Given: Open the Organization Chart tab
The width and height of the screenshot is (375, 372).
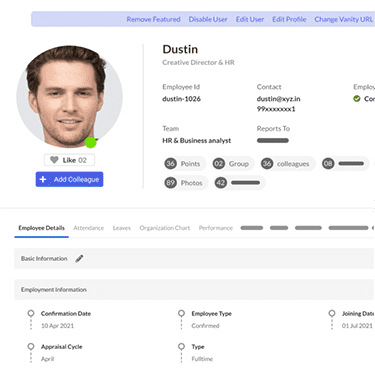Looking at the screenshot, I should pyautogui.click(x=165, y=228).
